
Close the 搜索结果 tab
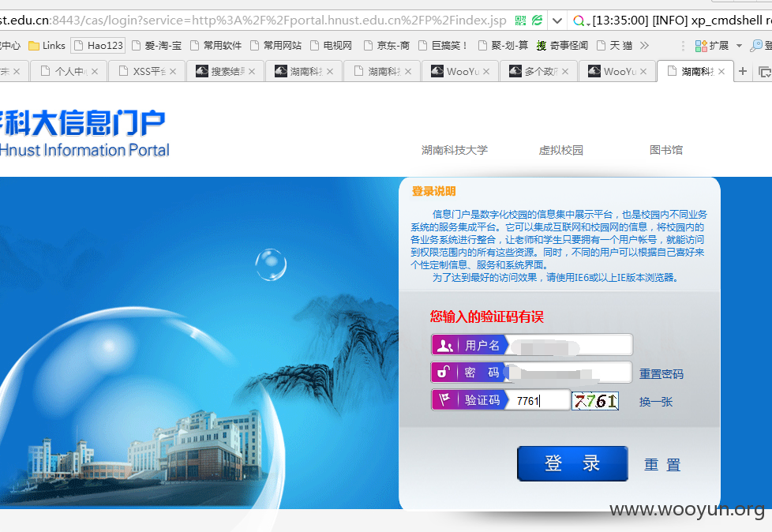pos(252,72)
